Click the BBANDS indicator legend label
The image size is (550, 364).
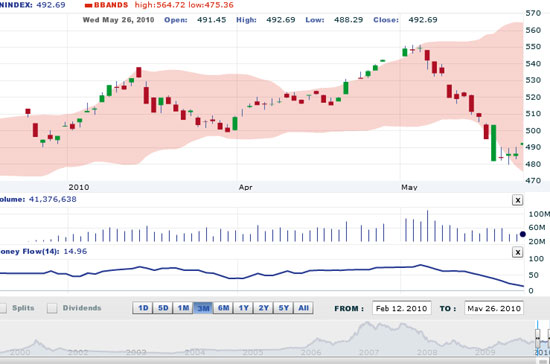point(111,5)
